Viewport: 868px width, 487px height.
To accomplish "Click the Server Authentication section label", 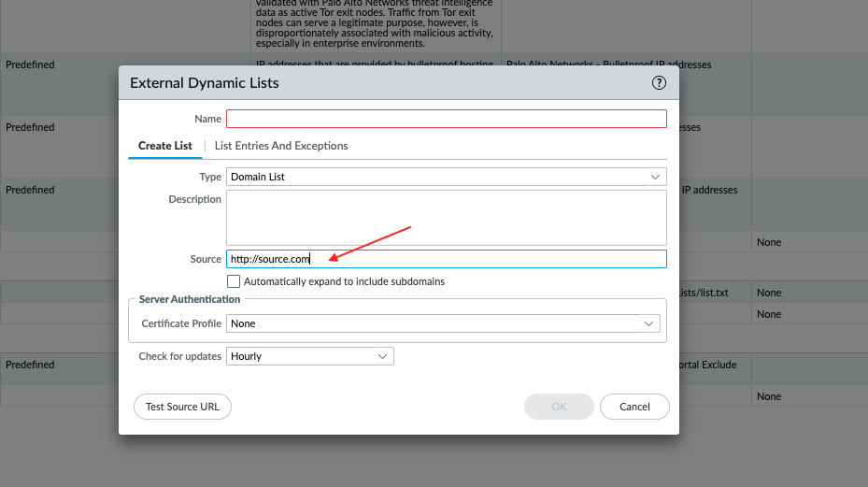I will (x=190, y=299).
